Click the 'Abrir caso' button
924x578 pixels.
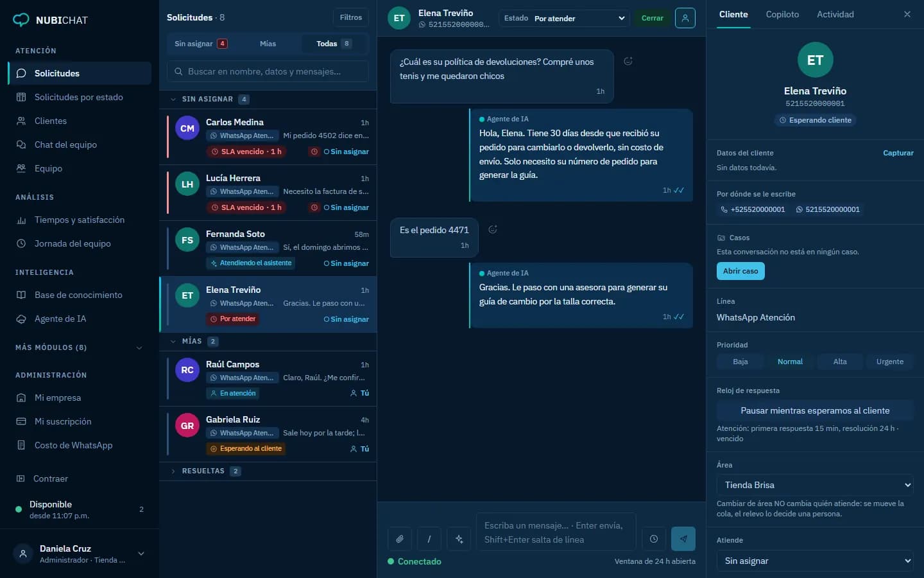tap(740, 271)
